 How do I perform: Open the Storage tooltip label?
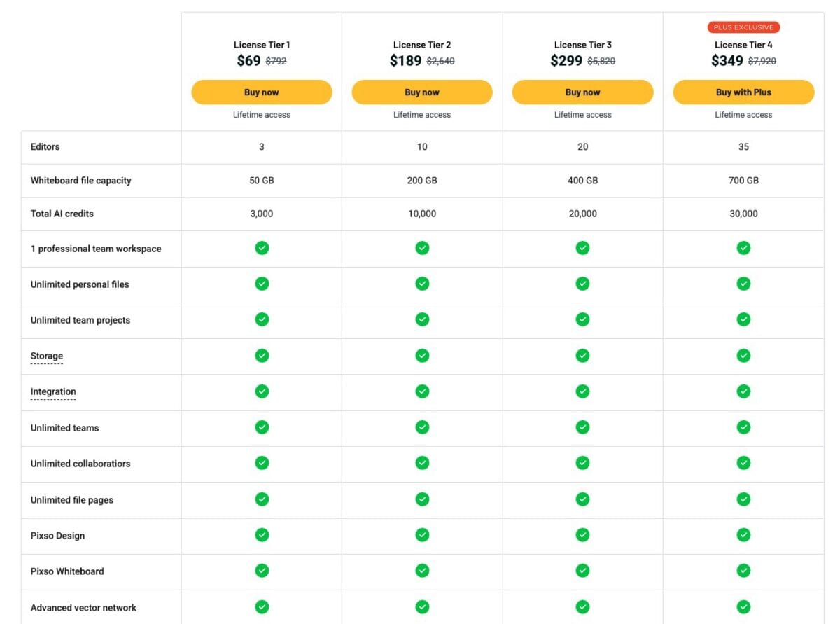tap(46, 356)
